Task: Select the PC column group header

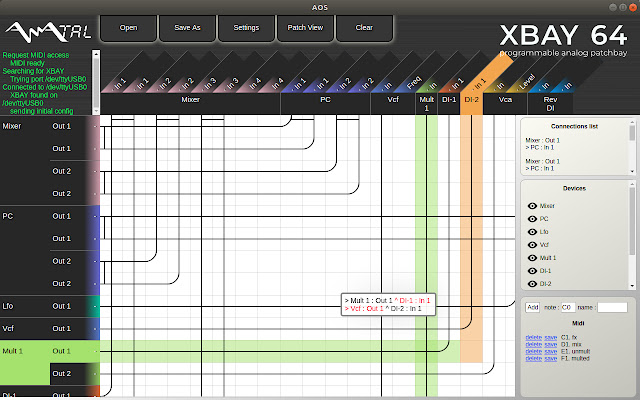Action: [325, 104]
